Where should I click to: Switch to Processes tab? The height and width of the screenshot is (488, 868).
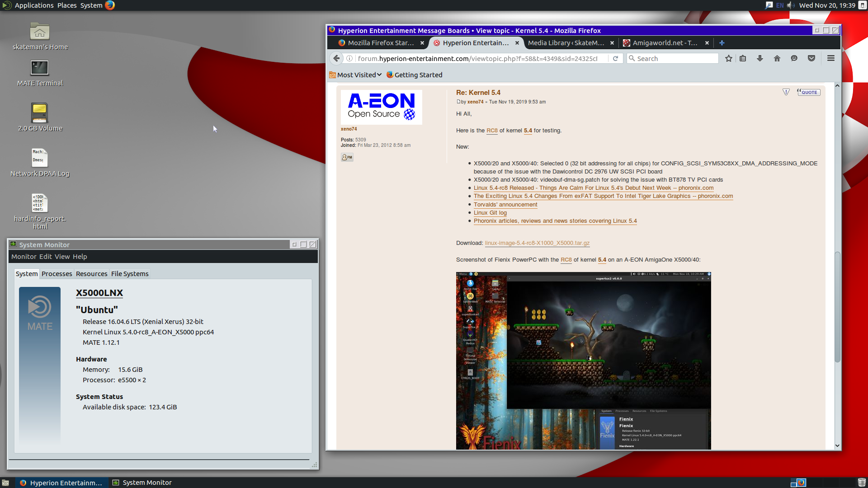[57, 274]
